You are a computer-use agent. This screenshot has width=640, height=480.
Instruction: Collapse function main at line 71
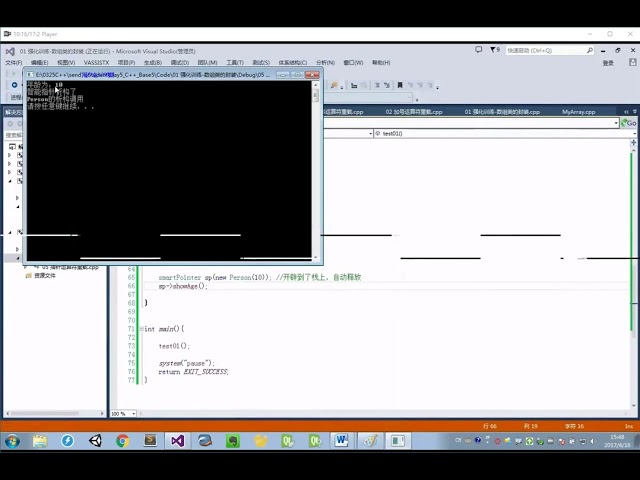tap(141, 329)
